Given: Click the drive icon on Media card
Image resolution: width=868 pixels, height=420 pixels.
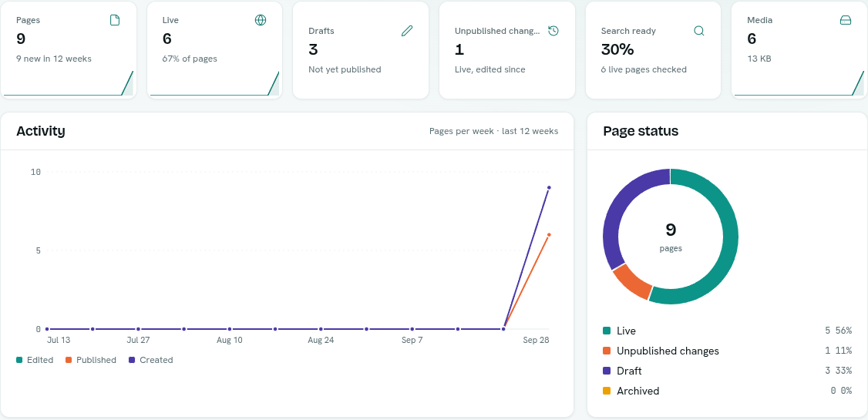Looking at the screenshot, I should tap(846, 20).
